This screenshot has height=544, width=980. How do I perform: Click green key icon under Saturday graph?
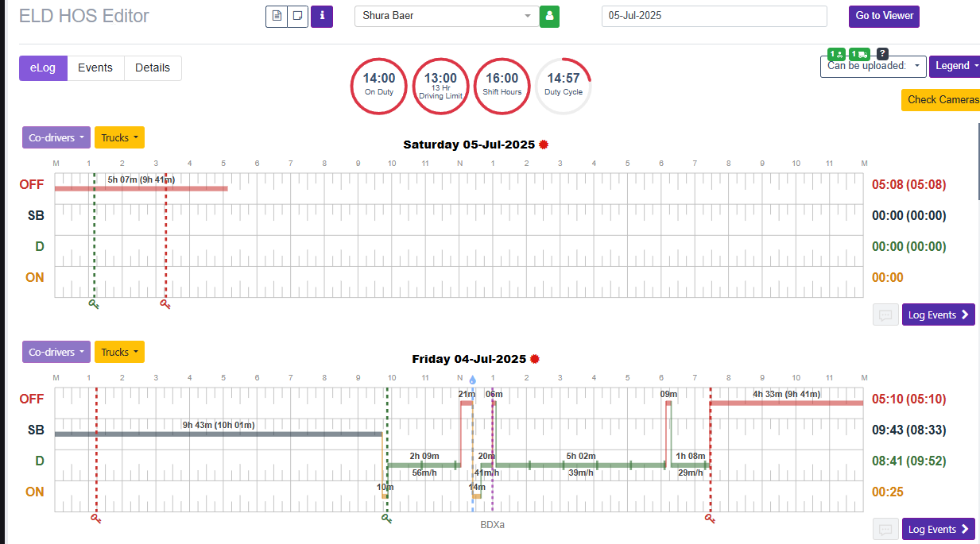pos(94,303)
